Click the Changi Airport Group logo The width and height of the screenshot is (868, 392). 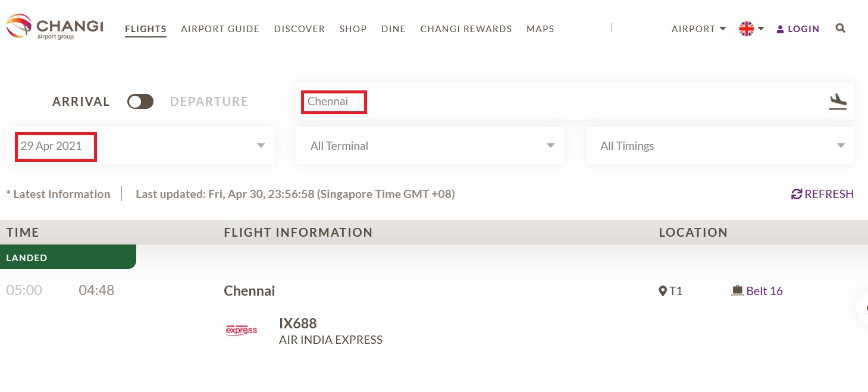coord(55,27)
